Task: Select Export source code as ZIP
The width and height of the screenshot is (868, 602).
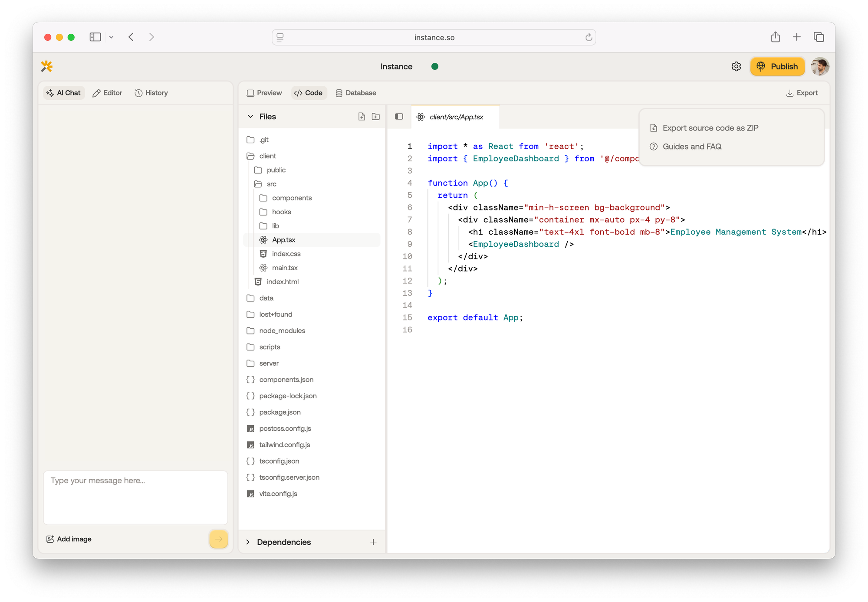Action: [x=710, y=128]
